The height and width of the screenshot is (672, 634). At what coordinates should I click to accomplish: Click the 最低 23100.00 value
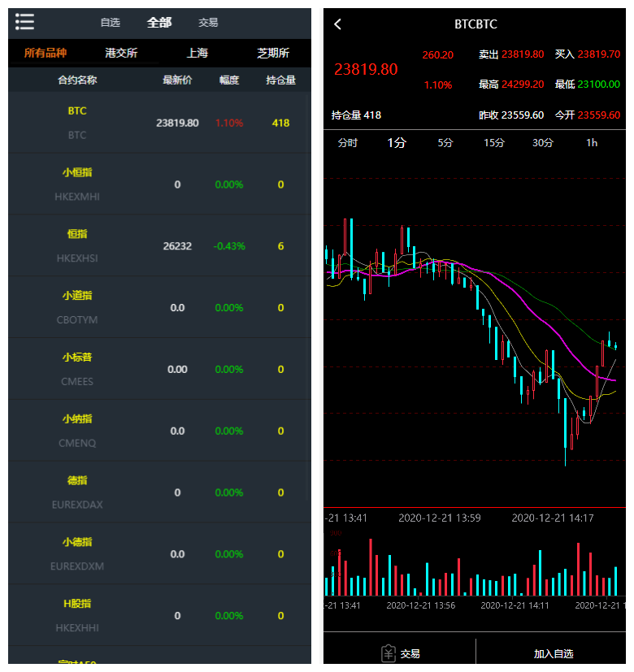coord(588,84)
